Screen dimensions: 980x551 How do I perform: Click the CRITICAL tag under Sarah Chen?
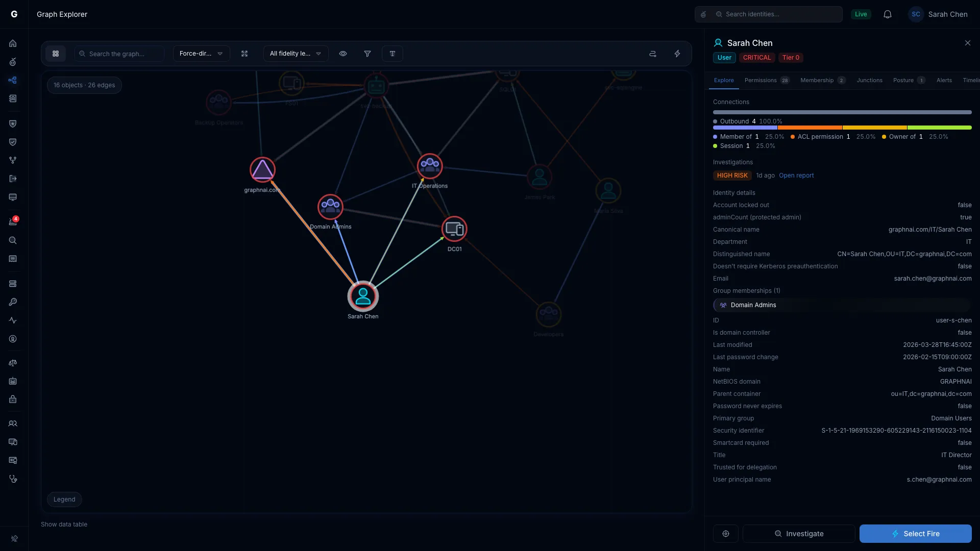click(x=757, y=58)
